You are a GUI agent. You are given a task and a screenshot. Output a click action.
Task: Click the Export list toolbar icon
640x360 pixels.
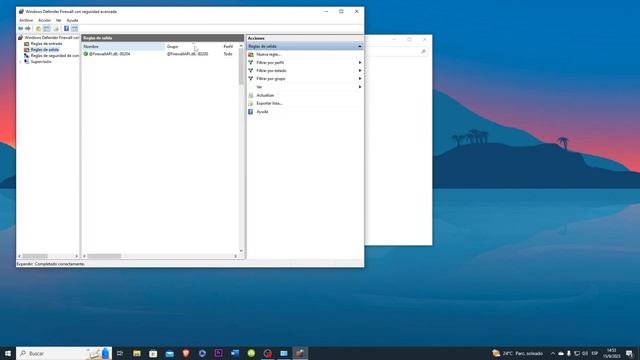pos(56,29)
